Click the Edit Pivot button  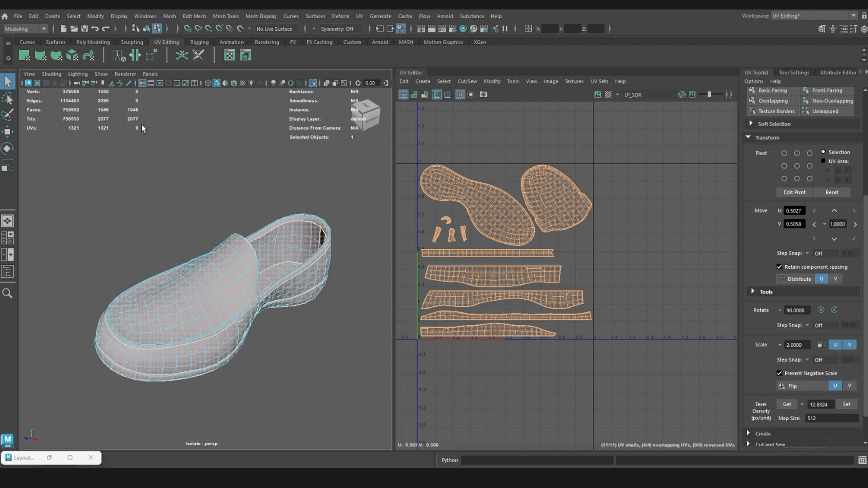point(794,192)
